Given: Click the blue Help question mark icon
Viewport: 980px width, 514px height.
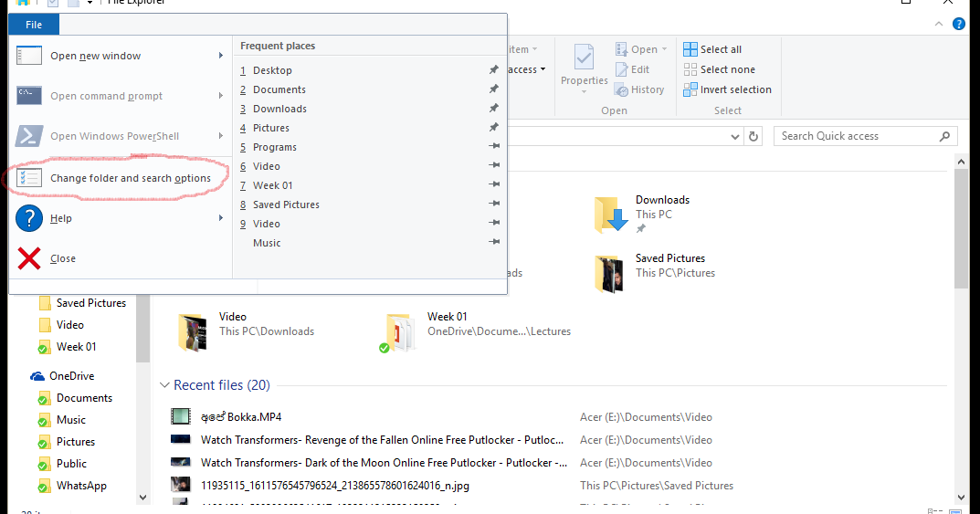Looking at the screenshot, I should click(x=28, y=218).
